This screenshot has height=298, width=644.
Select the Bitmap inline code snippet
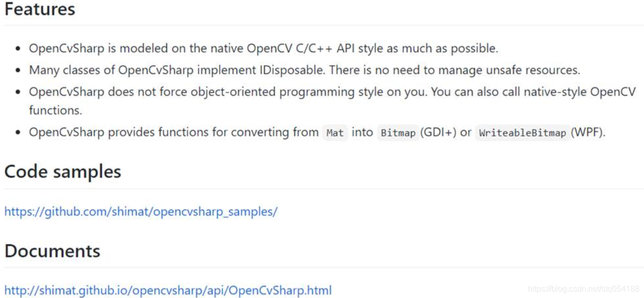pos(398,133)
